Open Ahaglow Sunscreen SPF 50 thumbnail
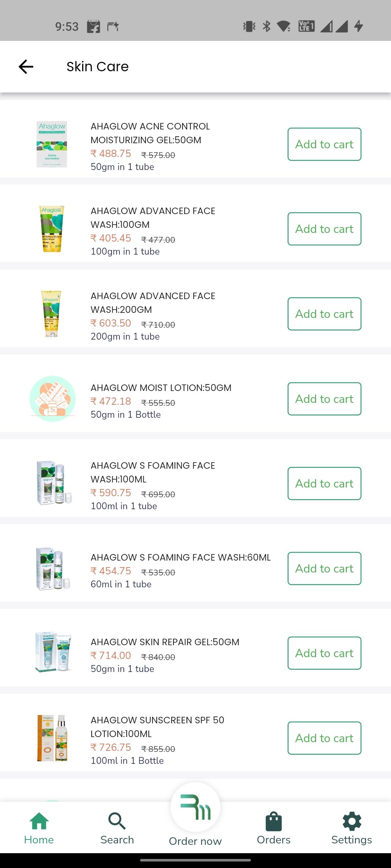The image size is (391, 868). tap(53, 738)
